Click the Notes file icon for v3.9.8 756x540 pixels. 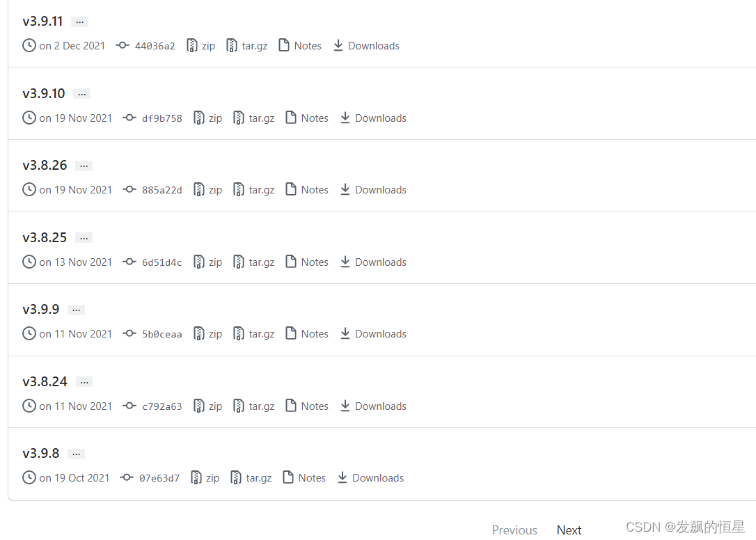[288, 477]
